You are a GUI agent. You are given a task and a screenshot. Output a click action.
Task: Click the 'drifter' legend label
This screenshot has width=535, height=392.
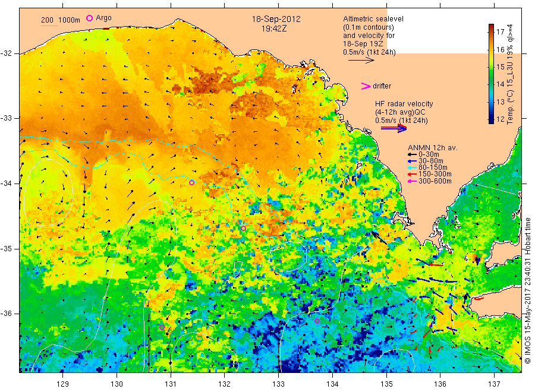pos(382,86)
